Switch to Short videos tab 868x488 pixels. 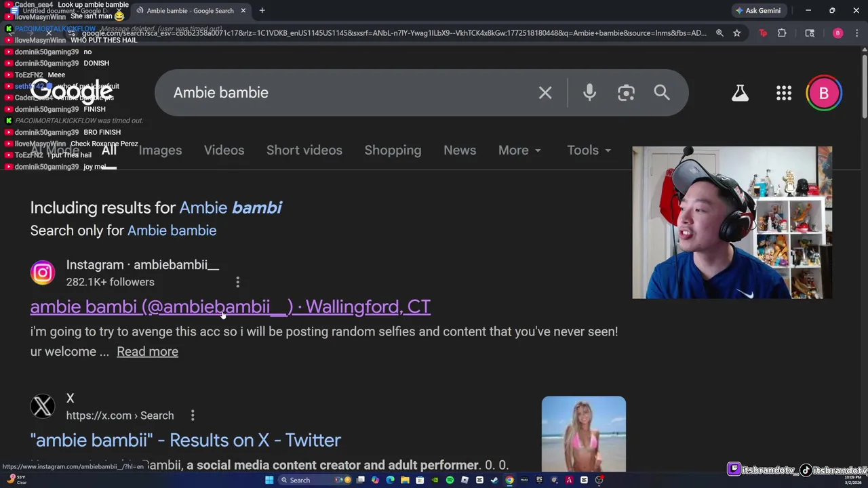tap(304, 150)
